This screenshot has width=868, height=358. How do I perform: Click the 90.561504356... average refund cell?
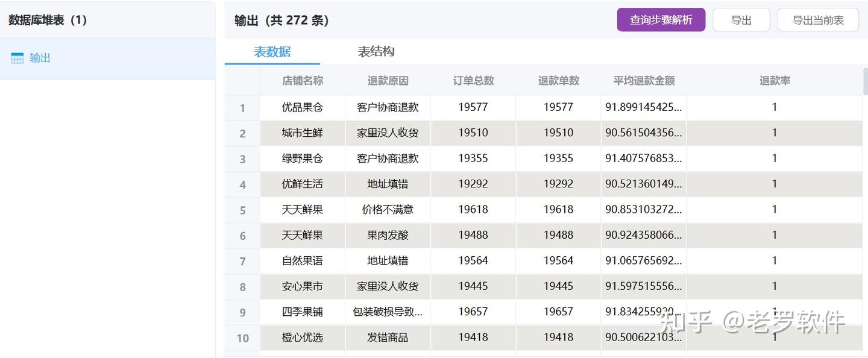point(644,133)
